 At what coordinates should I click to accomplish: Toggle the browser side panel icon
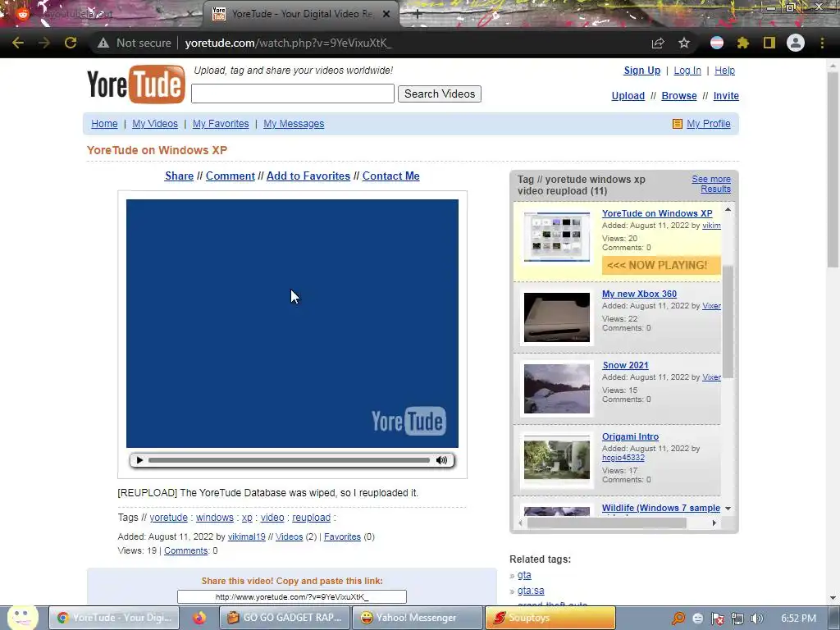point(769,43)
